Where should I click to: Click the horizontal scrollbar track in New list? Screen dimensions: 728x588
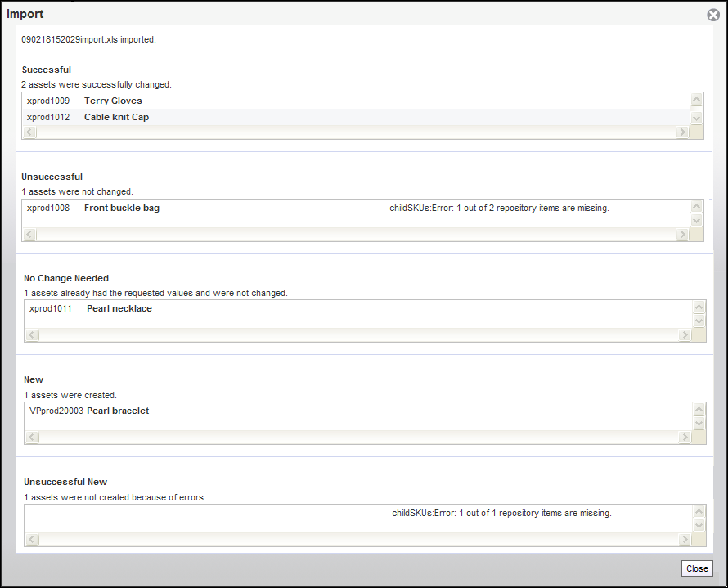point(359,438)
